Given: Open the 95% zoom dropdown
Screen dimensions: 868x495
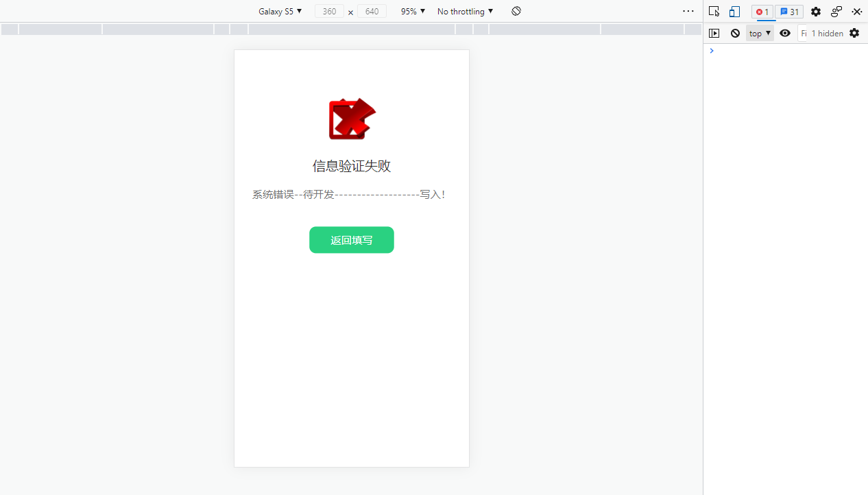Looking at the screenshot, I should pos(413,12).
